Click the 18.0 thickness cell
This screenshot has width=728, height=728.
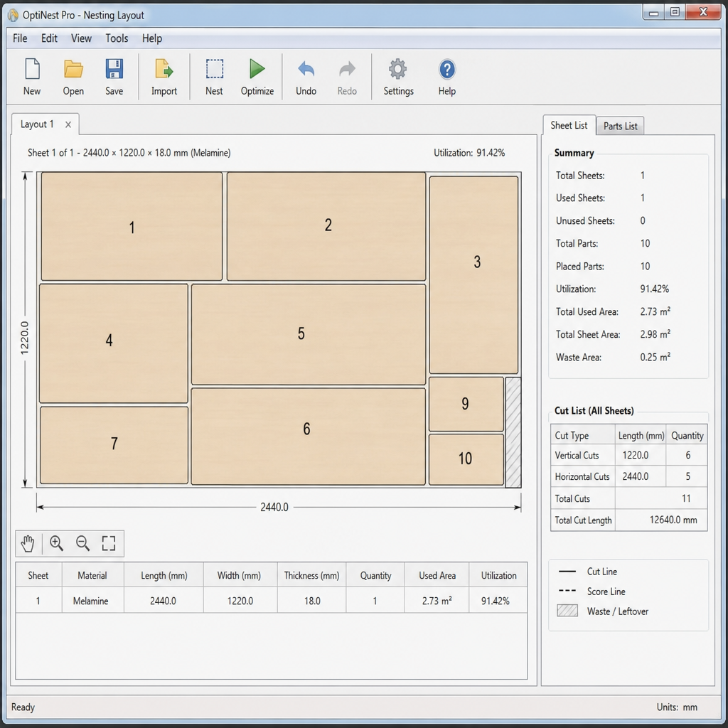coord(312,601)
